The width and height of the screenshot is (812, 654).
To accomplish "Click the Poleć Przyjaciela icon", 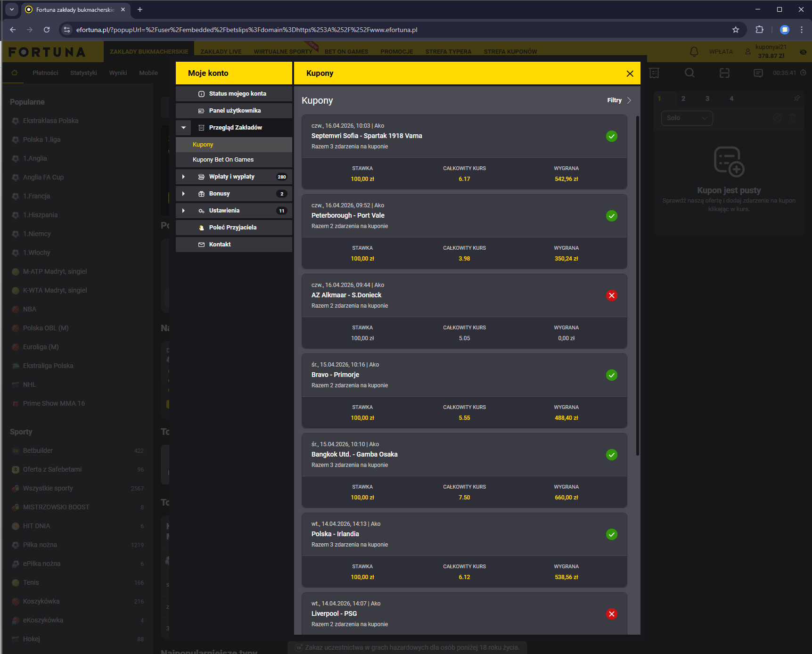I will click(201, 228).
